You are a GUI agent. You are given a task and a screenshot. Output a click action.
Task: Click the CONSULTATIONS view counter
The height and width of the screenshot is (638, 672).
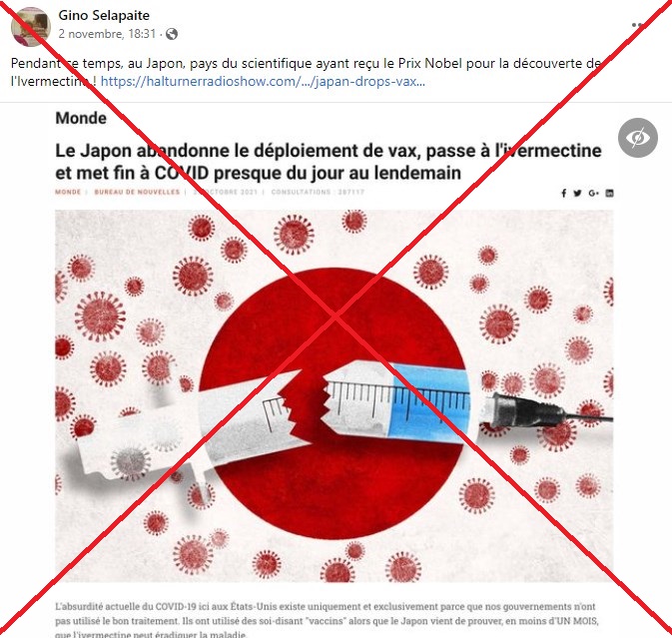318,192
